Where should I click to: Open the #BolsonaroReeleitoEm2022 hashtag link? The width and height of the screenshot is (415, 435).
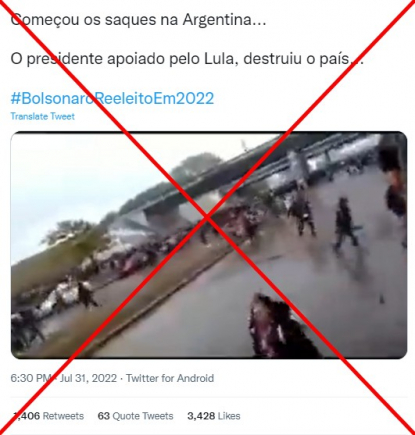click(x=112, y=99)
